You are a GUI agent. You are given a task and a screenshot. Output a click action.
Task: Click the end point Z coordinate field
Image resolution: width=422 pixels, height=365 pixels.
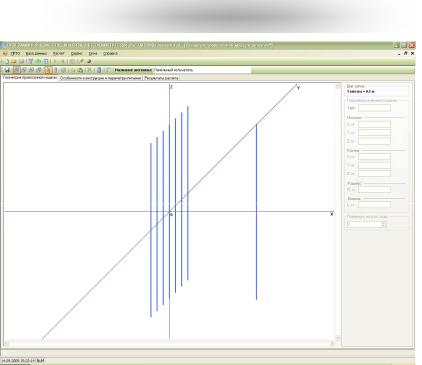[374, 173]
